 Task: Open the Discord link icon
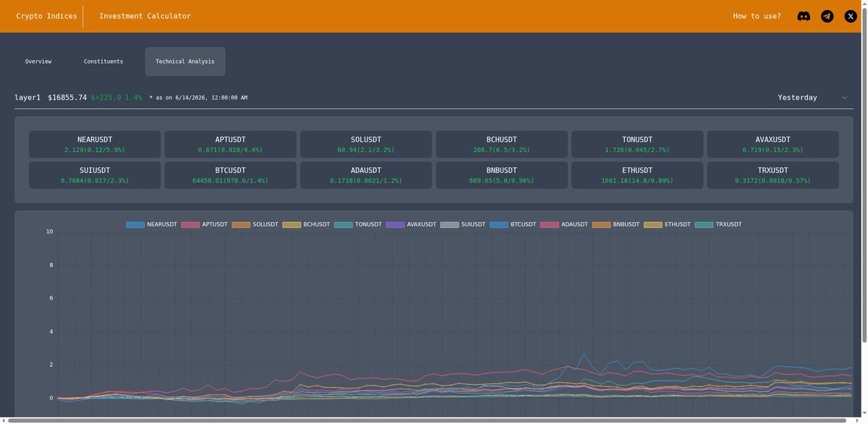click(804, 16)
